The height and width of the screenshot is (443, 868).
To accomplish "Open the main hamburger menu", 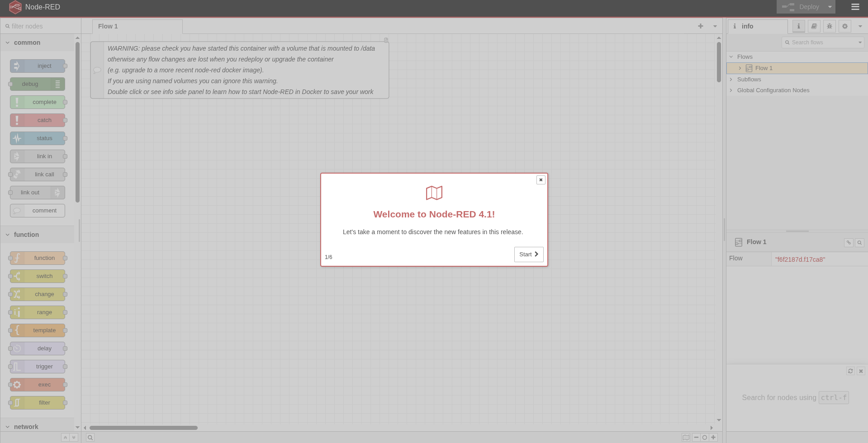I will (x=855, y=7).
